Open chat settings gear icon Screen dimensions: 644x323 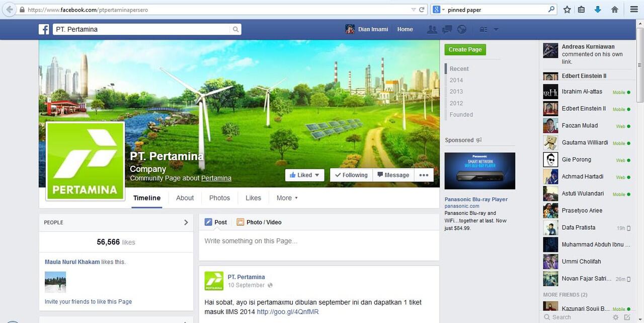tap(615, 317)
